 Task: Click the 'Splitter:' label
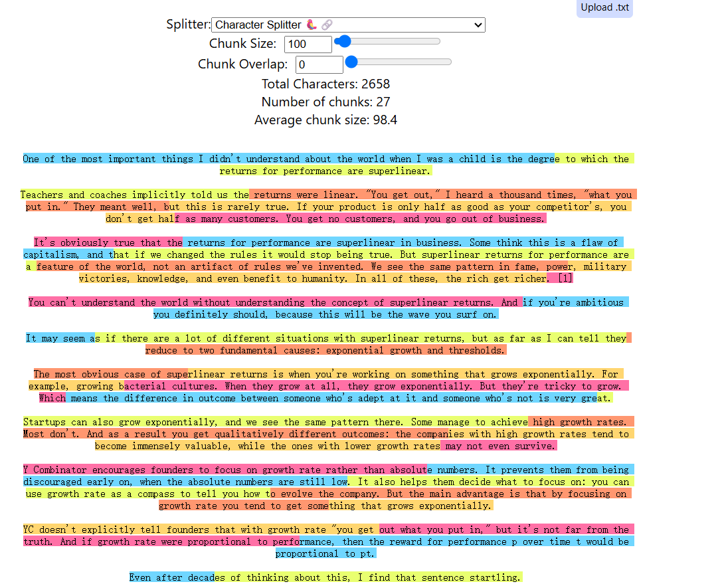pos(189,25)
